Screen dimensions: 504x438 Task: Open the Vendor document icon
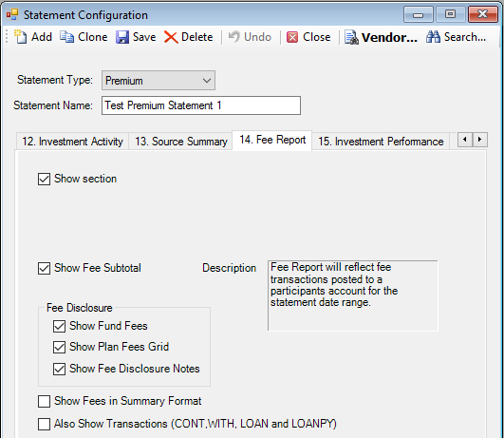tap(351, 37)
